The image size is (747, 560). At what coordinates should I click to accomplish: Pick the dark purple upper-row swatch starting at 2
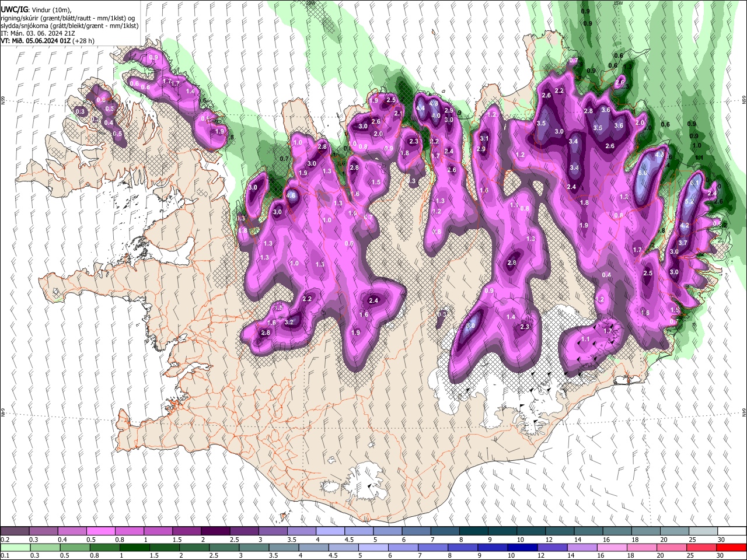[215, 531]
